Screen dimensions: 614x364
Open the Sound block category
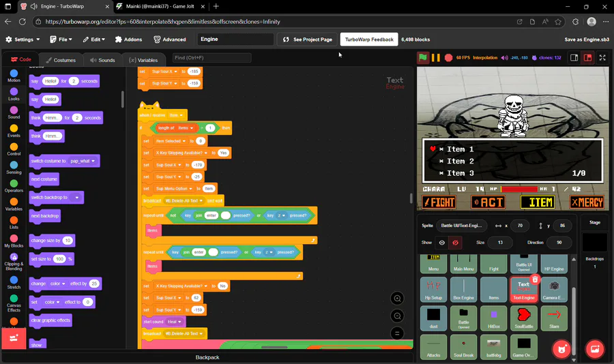[14, 112]
